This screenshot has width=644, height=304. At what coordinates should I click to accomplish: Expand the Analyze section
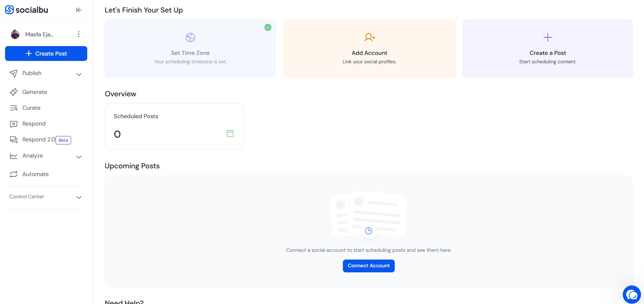79,157
